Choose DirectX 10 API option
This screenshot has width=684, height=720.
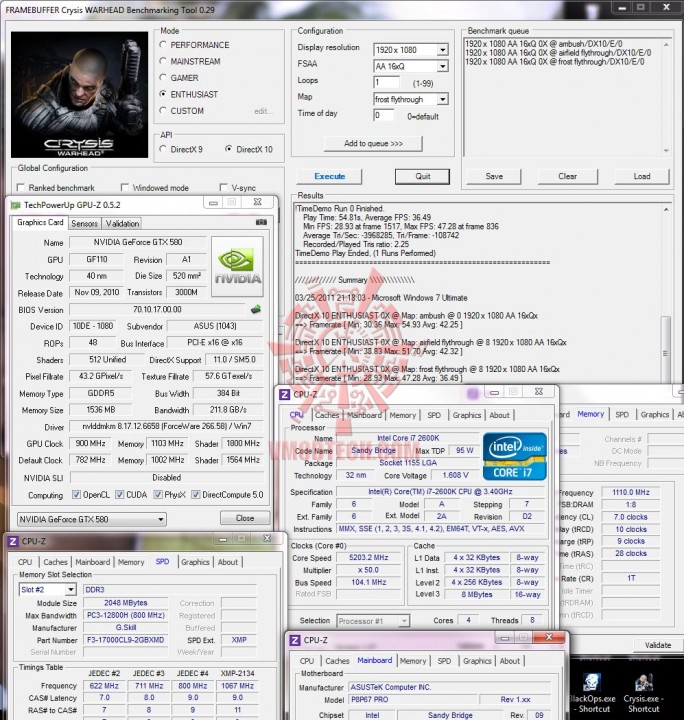(229, 149)
